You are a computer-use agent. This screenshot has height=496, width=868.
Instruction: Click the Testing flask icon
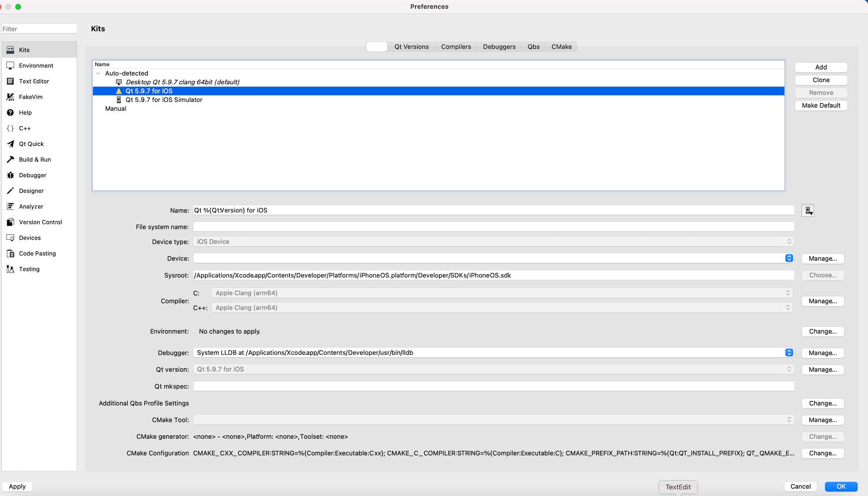(10, 269)
